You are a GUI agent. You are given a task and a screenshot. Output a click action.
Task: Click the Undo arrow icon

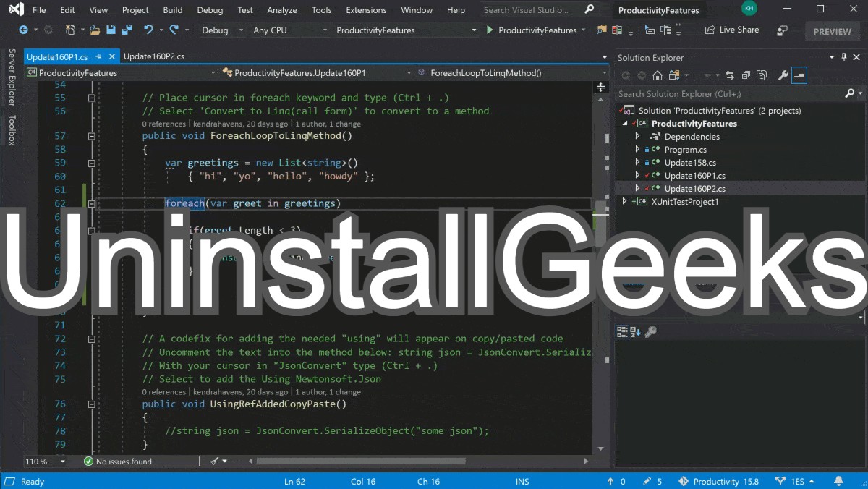tap(148, 30)
